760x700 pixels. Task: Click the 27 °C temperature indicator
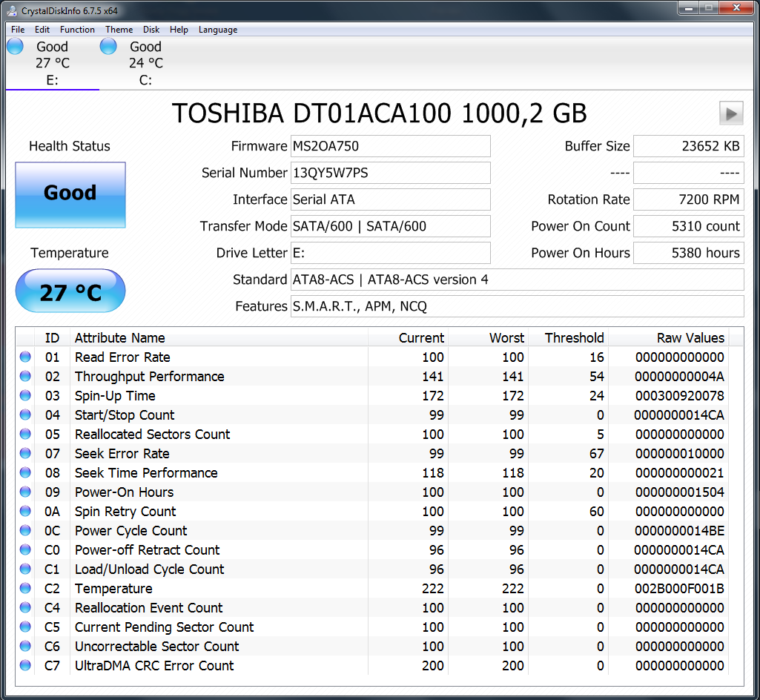70,291
